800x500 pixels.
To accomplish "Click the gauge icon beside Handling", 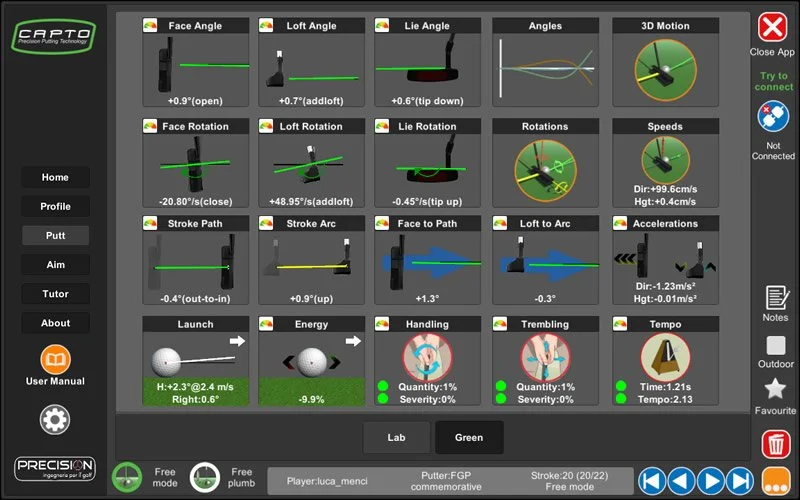I will point(382,324).
